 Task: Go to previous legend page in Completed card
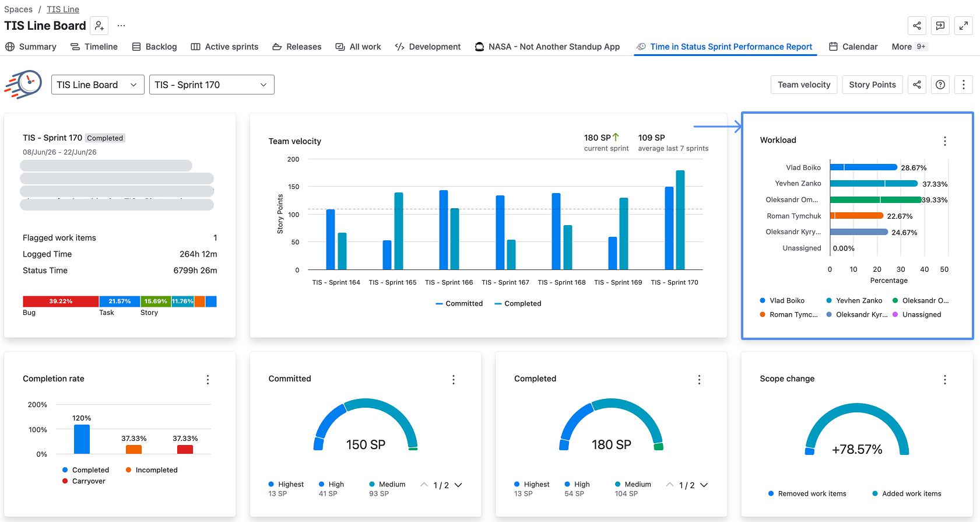670,485
